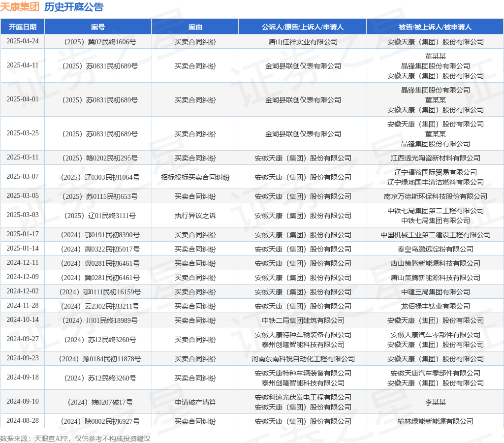Click defendant 江西透光陶瓷新材料有限公司
The height and width of the screenshot is (443, 504).
pyautogui.click(x=435, y=158)
